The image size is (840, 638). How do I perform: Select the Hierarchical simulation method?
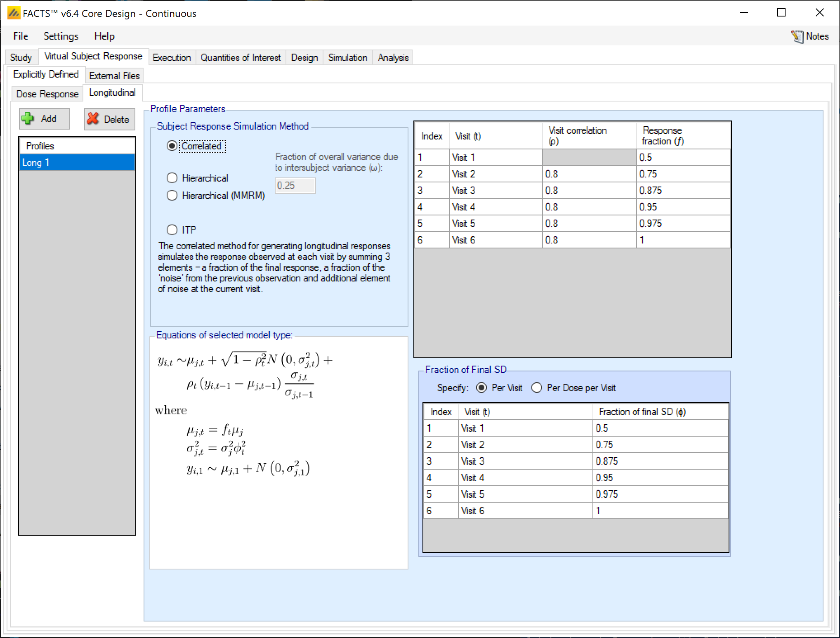172,178
